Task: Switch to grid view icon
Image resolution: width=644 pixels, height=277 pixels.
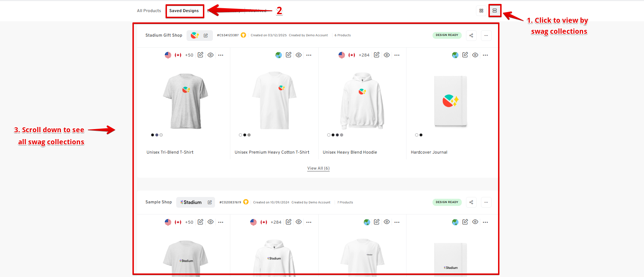Action: [481, 11]
